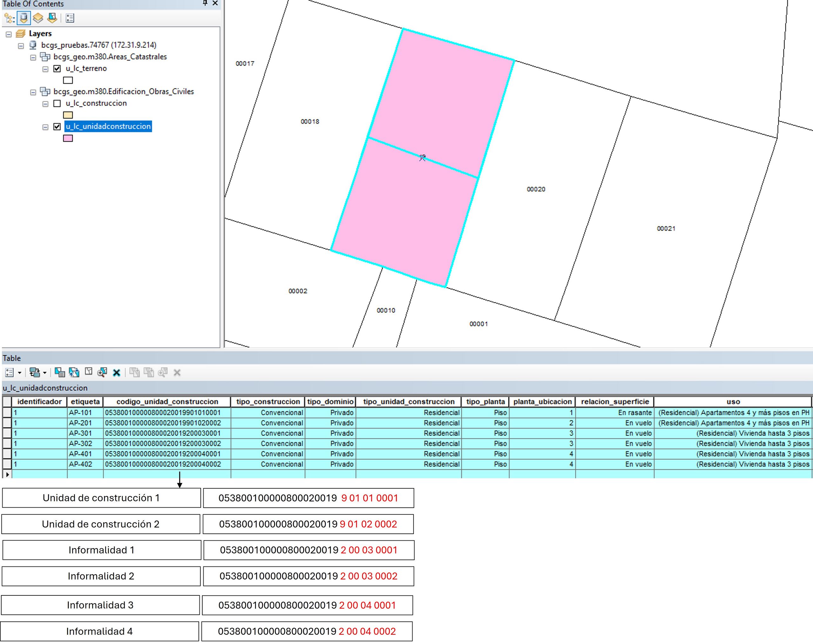Screen dimensions: 813x644
Task: Open the pink u_lc_unidadconstruccion symbol swatch
Action: click(x=68, y=139)
